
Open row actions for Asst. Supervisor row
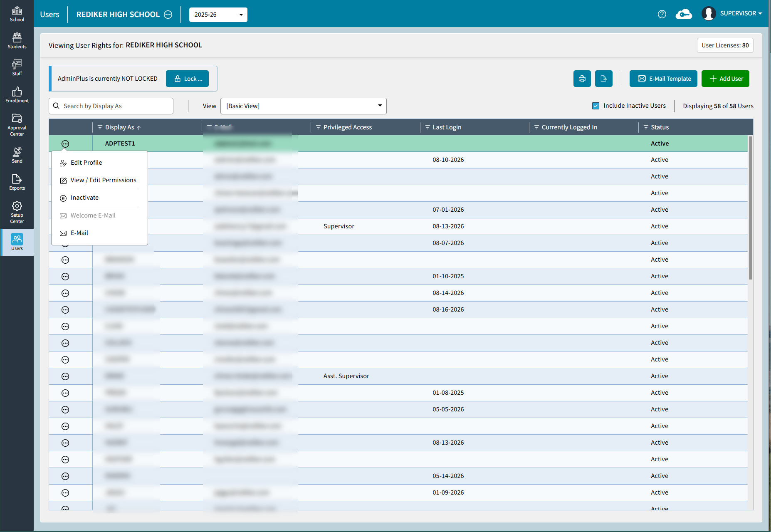click(65, 376)
